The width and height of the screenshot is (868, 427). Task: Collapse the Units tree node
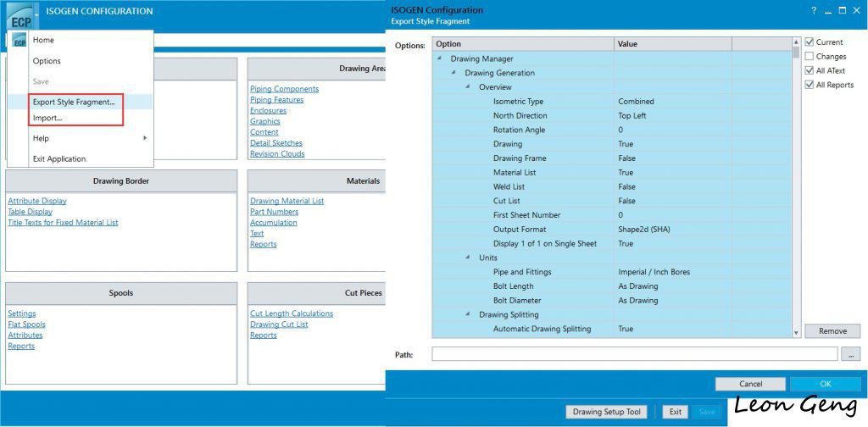point(468,258)
